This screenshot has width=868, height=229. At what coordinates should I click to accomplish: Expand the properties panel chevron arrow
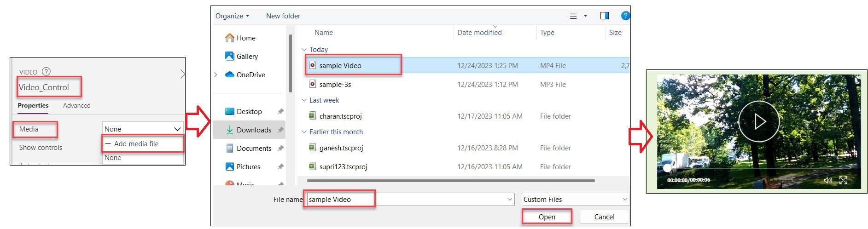pos(182,74)
